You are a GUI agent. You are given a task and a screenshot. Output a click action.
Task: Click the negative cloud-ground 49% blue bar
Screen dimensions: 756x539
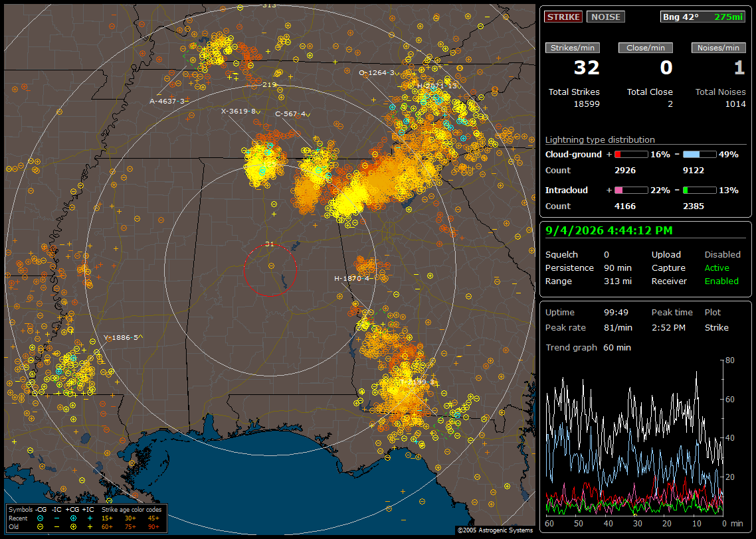coord(700,154)
